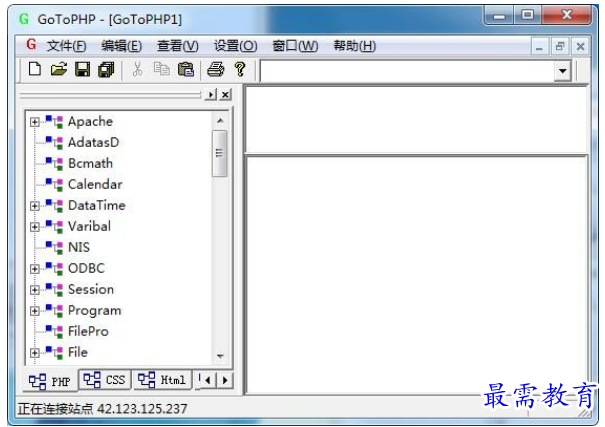Screen dimensions: 605x427
Task: Click the Save floppy disk icon
Action: click(x=82, y=69)
